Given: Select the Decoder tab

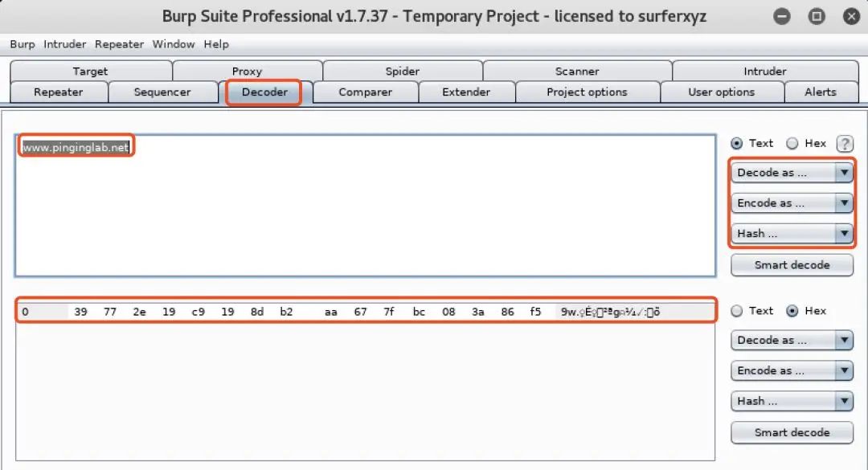Looking at the screenshot, I should coord(264,92).
